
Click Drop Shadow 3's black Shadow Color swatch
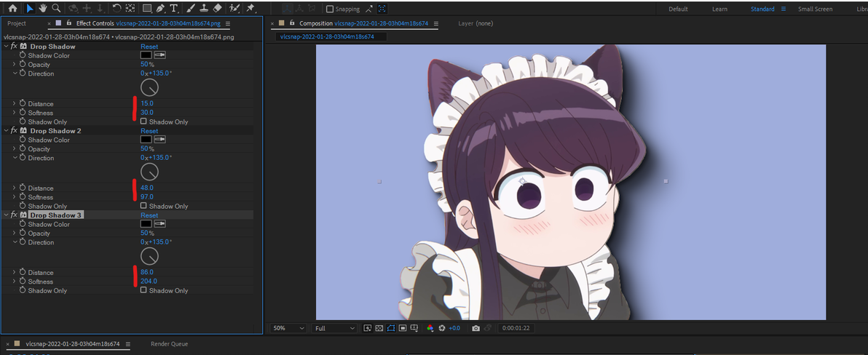pos(146,224)
